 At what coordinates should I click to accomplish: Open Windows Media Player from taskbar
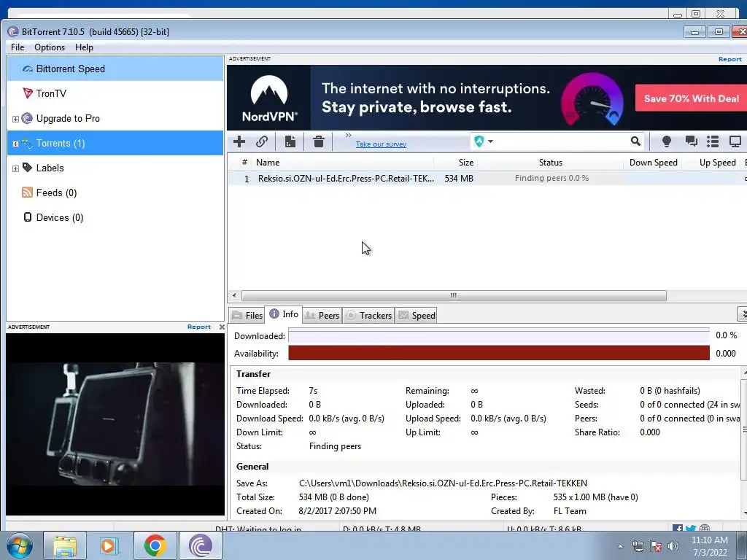[x=109, y=545]
